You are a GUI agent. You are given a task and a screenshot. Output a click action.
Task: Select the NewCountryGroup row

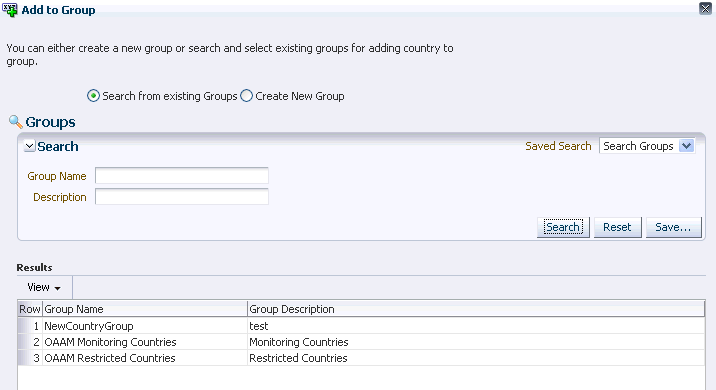tap(361, 326)
